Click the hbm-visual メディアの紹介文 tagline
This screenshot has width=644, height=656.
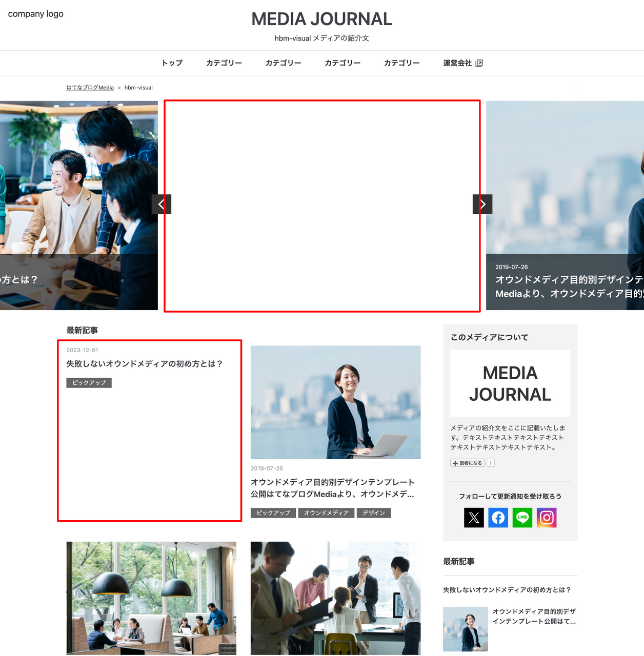tap(322, 38)
